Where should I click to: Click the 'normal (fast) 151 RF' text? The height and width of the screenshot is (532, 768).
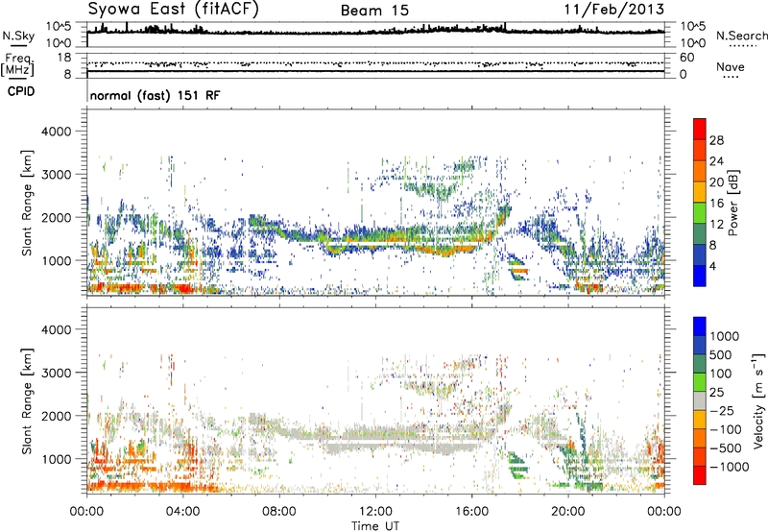tap(155, 95)
